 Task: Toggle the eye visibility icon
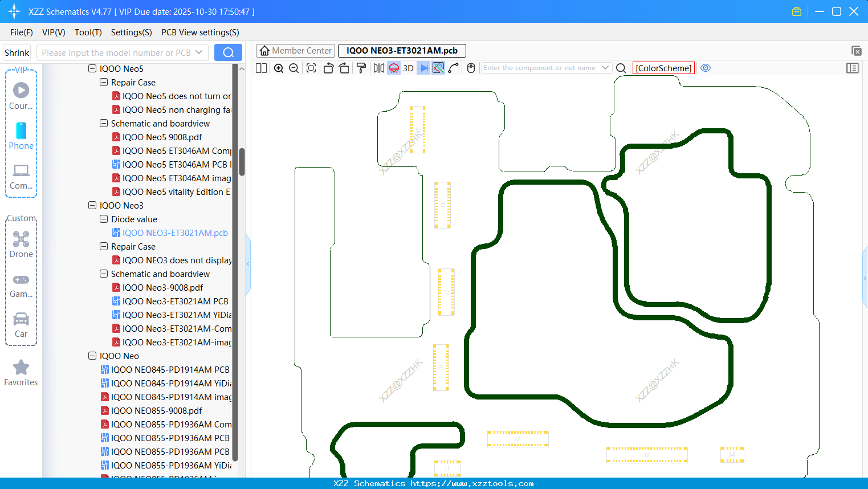(x=706, y=68)
